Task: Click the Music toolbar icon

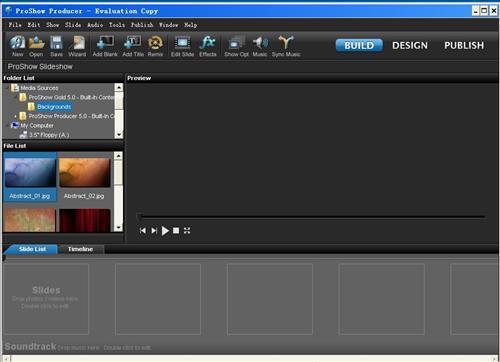Action: (x=260, y=46)
